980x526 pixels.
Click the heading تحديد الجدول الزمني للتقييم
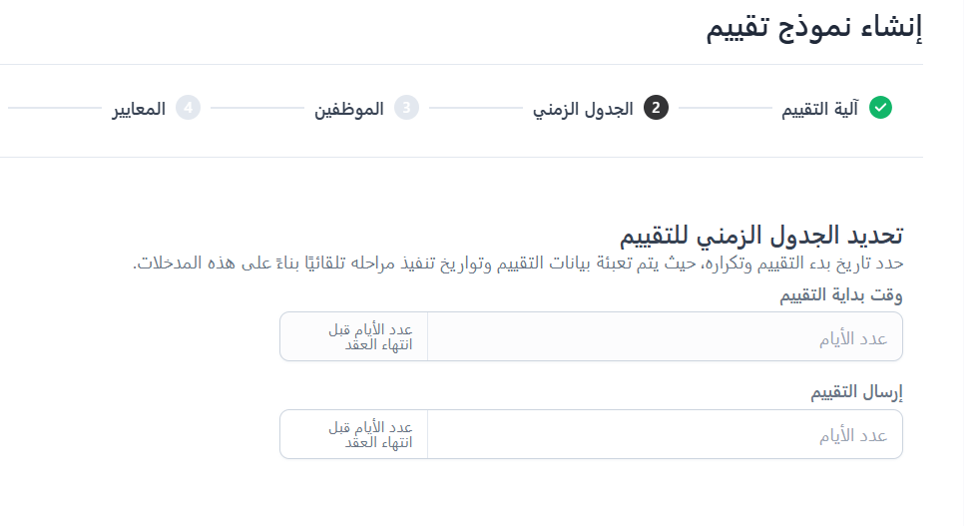pos(761,236)
